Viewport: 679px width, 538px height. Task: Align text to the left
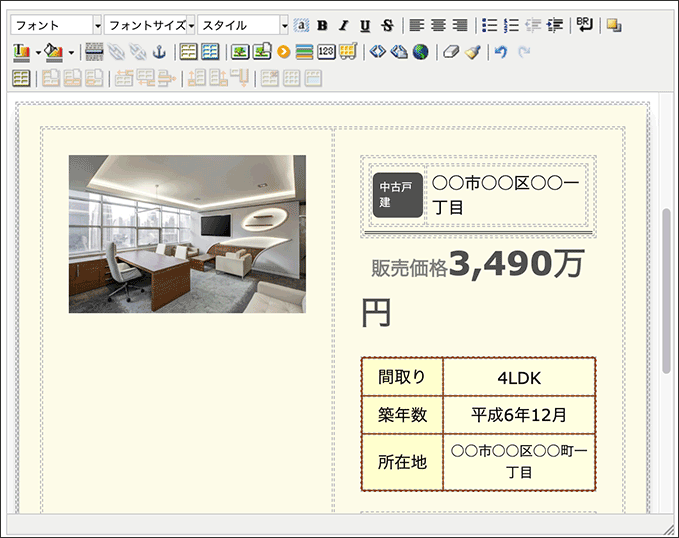(417, 26)
